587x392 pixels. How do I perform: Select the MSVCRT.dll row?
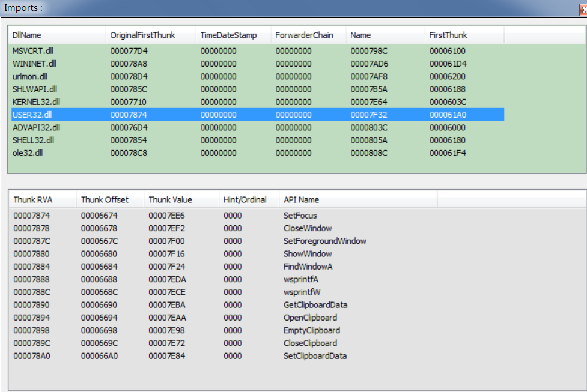[258, 51]
